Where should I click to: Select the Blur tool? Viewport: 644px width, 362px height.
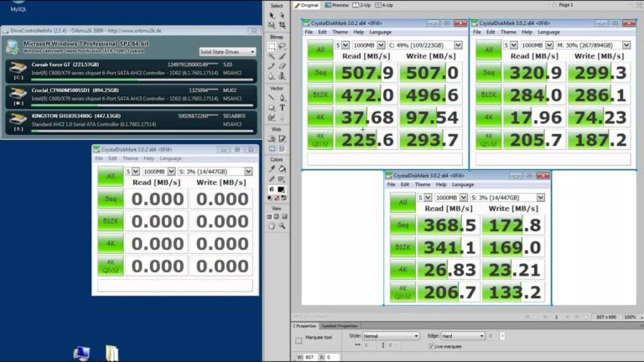(271, 76)
